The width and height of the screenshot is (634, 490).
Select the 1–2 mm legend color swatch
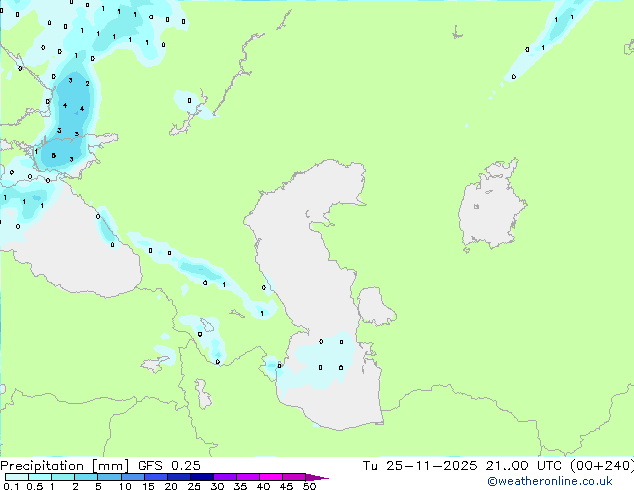coord(63,477)
